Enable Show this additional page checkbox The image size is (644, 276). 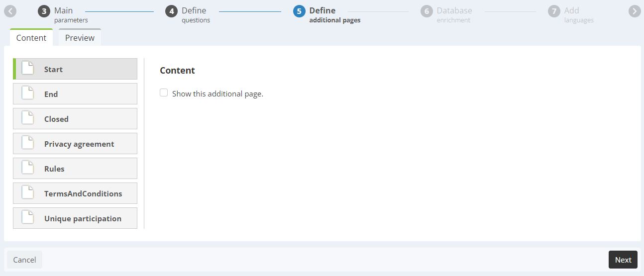pyautogui.click(x=164, y=93)
